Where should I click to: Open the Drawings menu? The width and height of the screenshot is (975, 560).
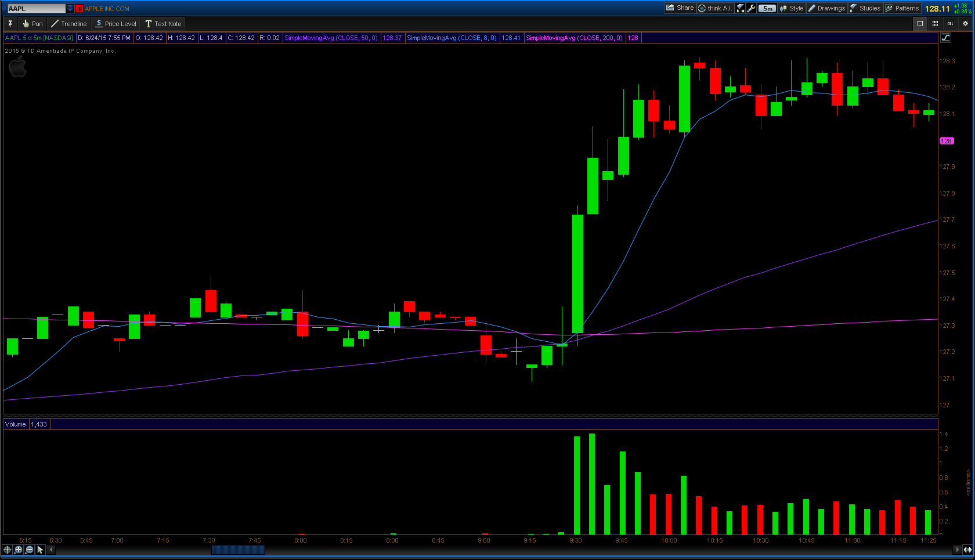tap(827, 8)
